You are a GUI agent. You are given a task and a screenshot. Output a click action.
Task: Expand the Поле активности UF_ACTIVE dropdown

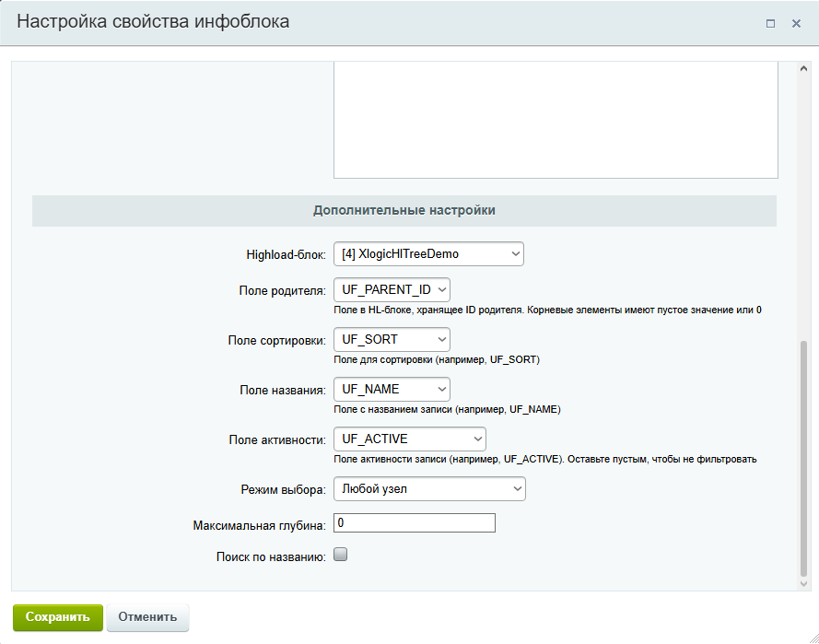410,439
